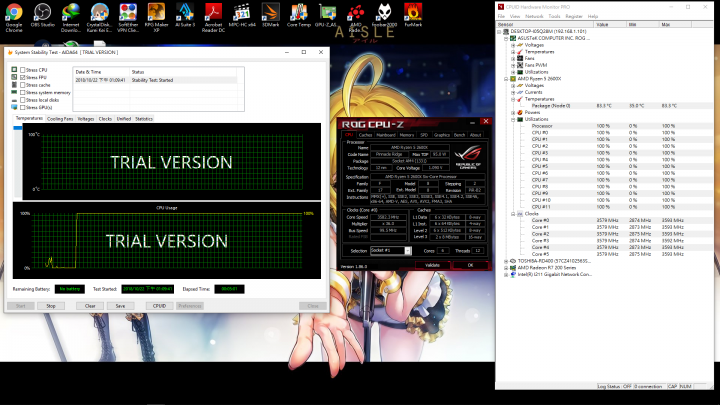Click the Save button in AIDA64
The width and height of the screenshot is (720, 405).
click(120, 306)
